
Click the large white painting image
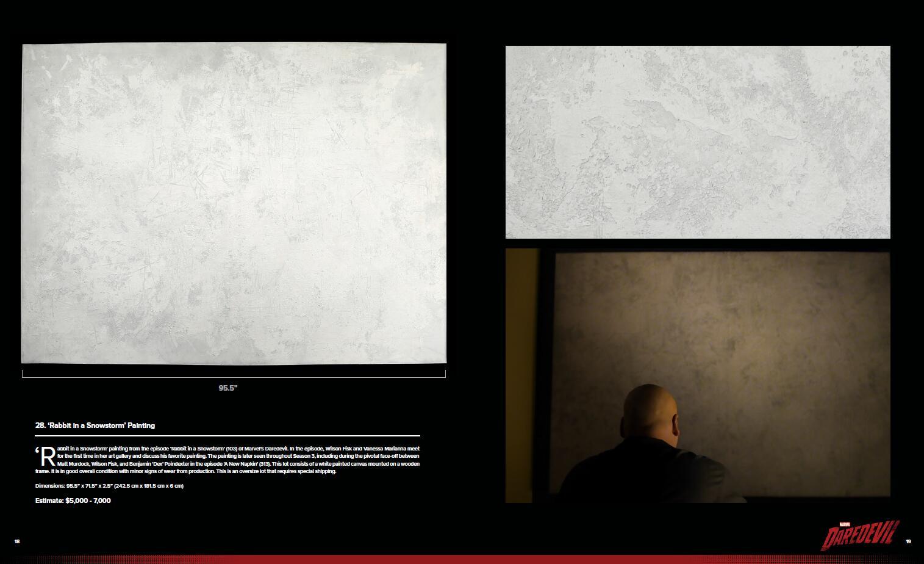point(234,203)
